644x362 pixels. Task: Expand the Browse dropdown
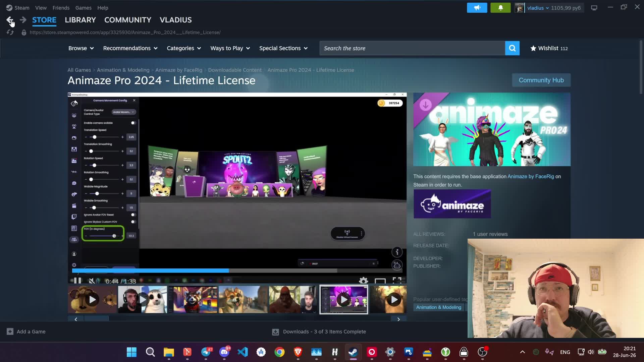[x=81, y=48]
